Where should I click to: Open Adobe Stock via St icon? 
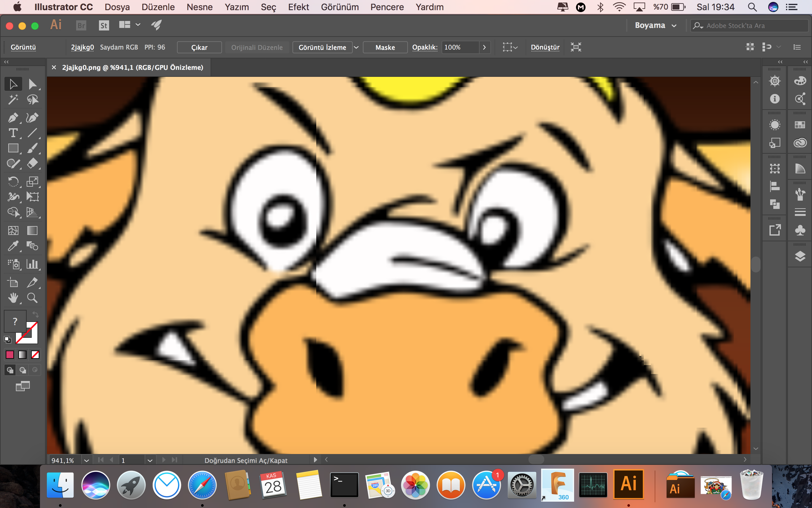(104, 25)
